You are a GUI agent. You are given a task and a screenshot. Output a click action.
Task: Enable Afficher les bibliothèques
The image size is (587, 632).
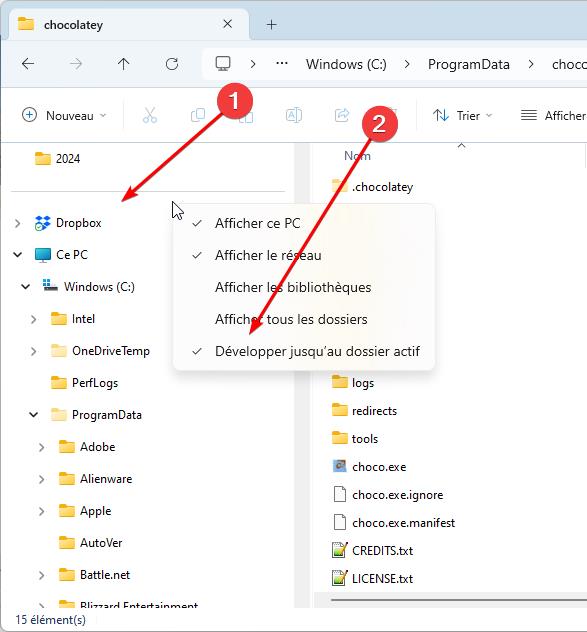tap(304, 287)
